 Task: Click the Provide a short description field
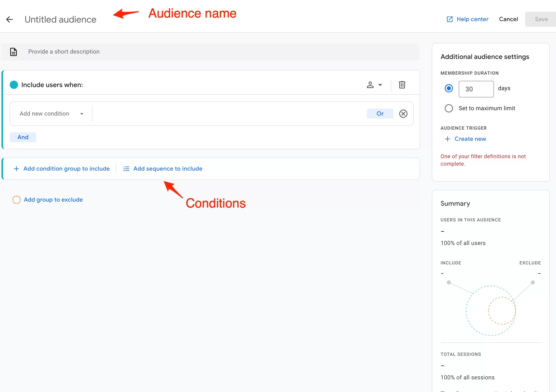pyautogui.click(x=210, y=52)
